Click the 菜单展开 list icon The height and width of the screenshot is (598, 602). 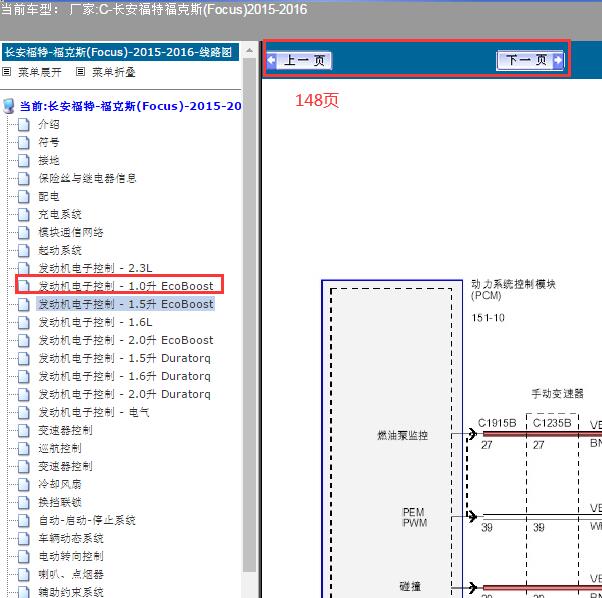7,71
